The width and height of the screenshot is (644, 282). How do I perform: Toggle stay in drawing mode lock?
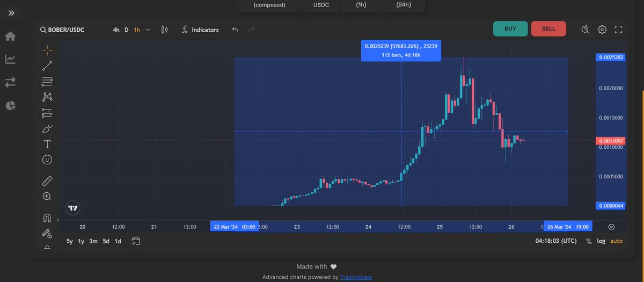pos(47,234)
